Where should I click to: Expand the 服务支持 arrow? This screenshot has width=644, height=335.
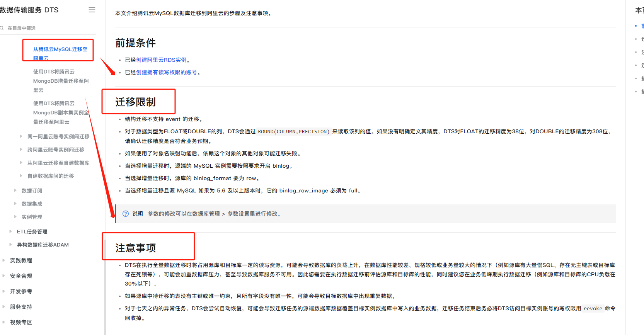click(4, 306)
